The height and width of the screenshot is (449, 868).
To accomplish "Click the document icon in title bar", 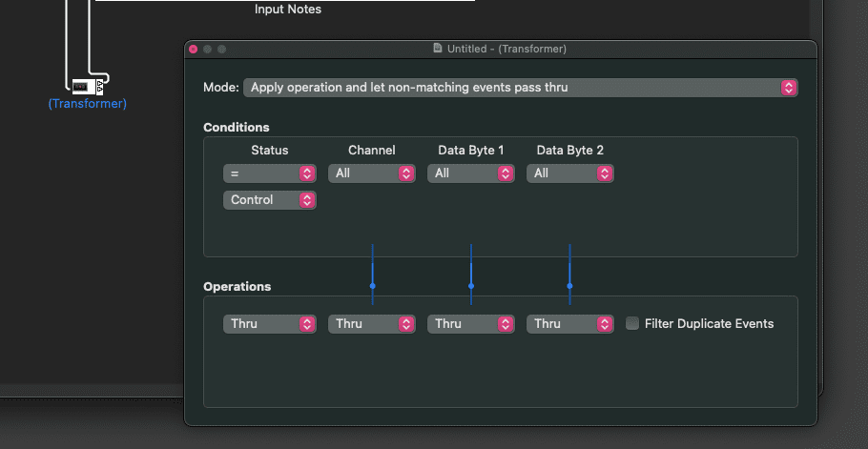I will click(438, 48).
